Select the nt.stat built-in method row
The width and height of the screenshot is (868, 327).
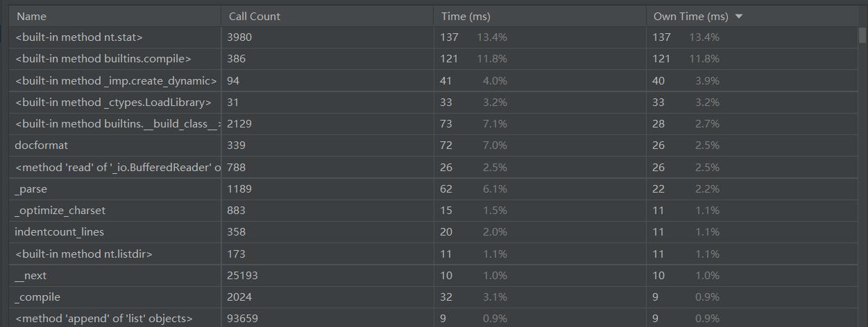tap(78, 37)
